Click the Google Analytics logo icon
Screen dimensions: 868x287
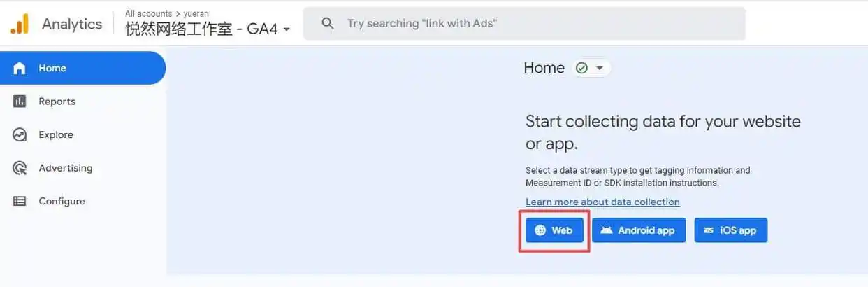pyautogui.click(x=20, y=24)
